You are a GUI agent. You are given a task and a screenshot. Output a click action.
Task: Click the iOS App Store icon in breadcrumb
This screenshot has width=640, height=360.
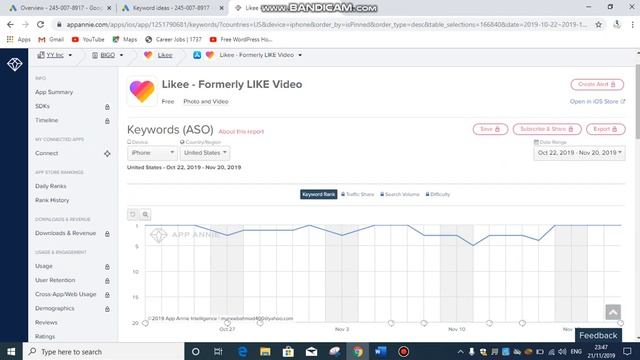click(197, 55)
